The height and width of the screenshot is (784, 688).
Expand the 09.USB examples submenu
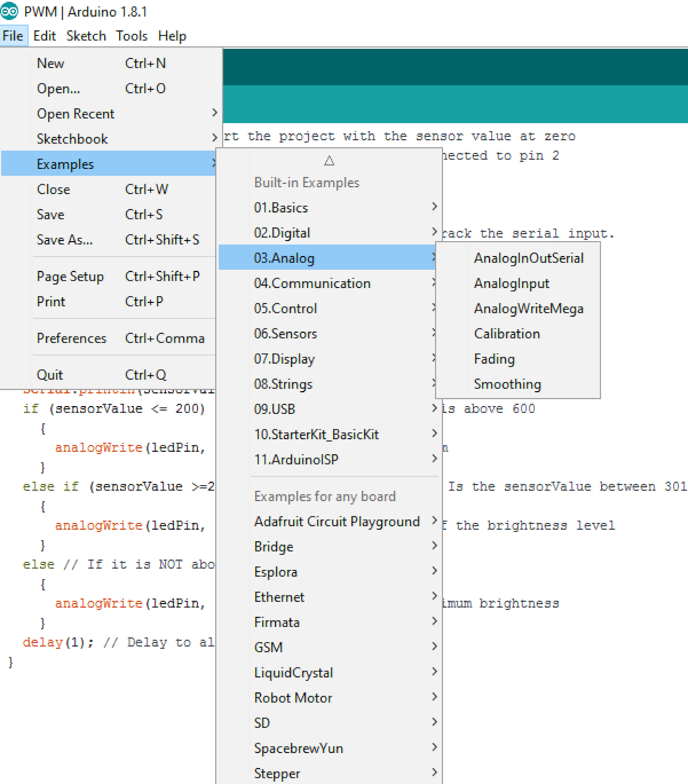pos(329,409)
